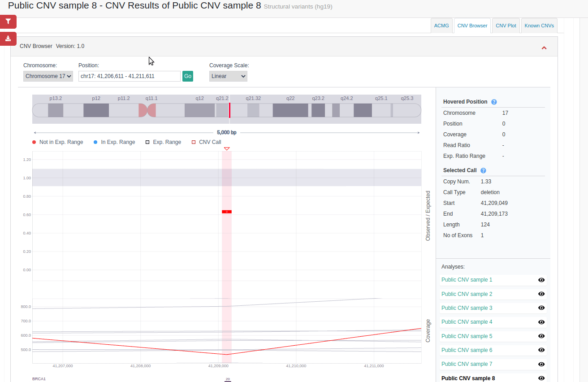Open the Chromosome selection dropdown
This screenshot has width=588, height=382.
[48, 76]
